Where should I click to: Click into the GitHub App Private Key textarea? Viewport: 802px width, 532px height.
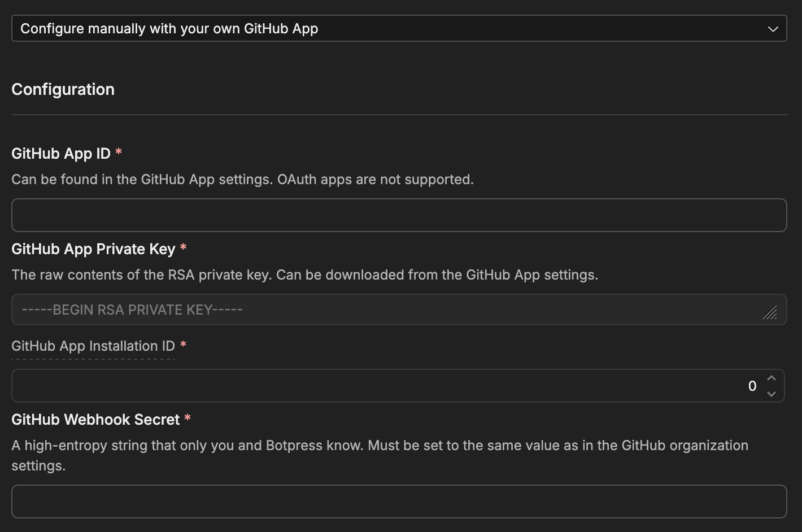click(399, 309)
